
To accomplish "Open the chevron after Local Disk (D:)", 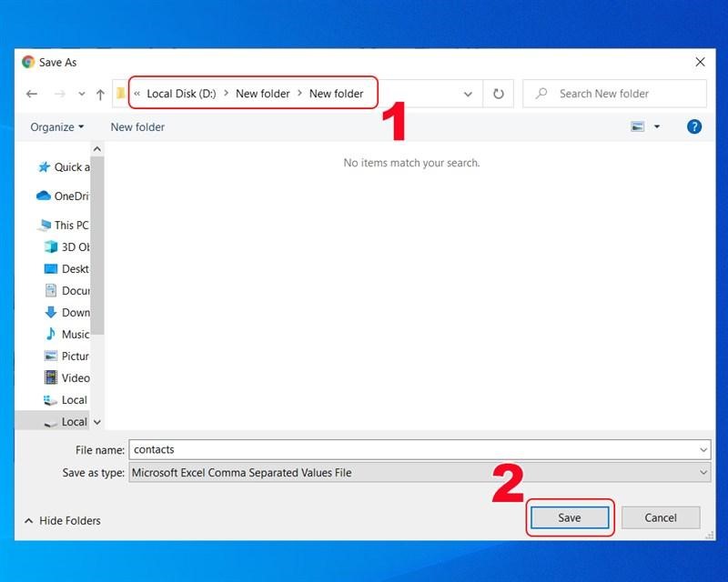I will 226,94.
